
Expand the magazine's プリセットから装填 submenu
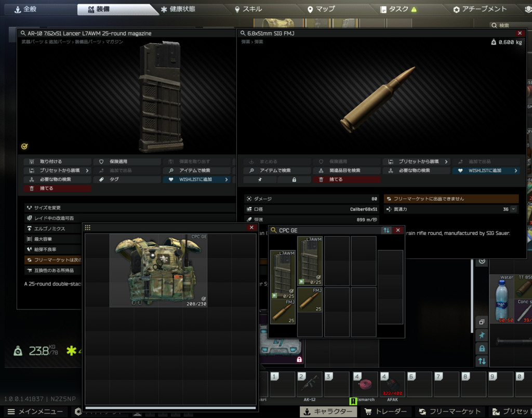click(x=57, y=171)
